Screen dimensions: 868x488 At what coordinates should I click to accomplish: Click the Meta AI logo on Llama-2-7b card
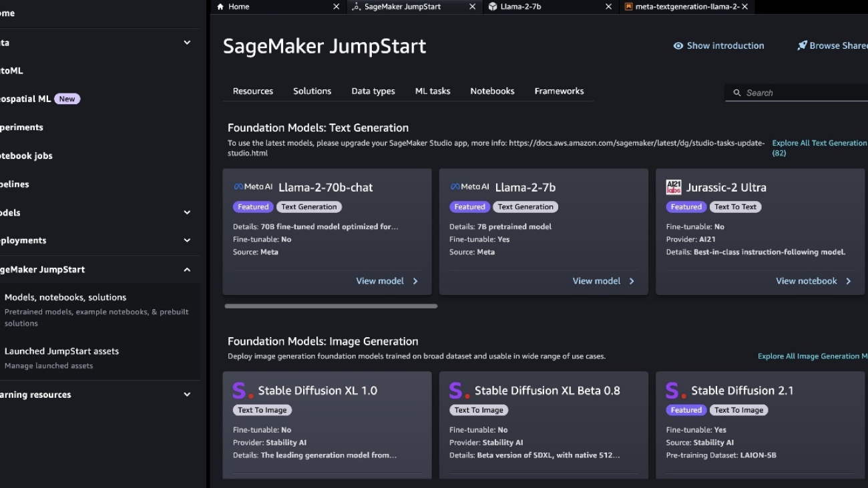click(x=469, y=187)
